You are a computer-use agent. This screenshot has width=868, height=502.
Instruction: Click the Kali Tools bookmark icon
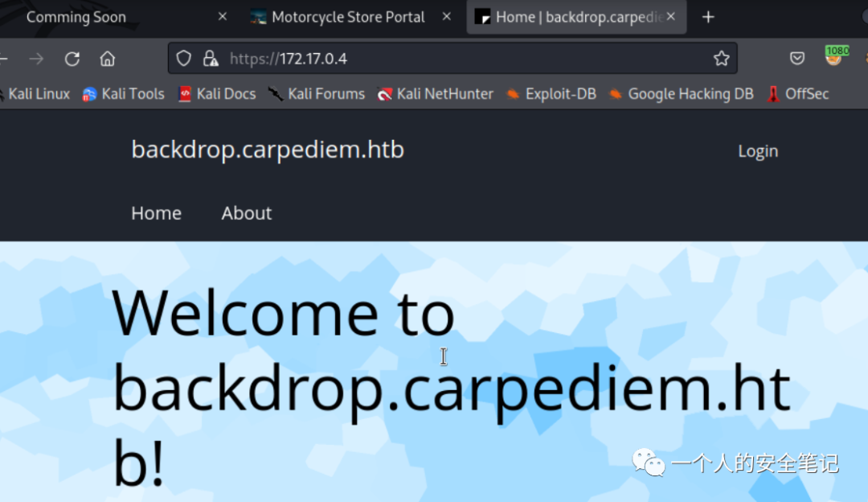[x=89, y=94]
